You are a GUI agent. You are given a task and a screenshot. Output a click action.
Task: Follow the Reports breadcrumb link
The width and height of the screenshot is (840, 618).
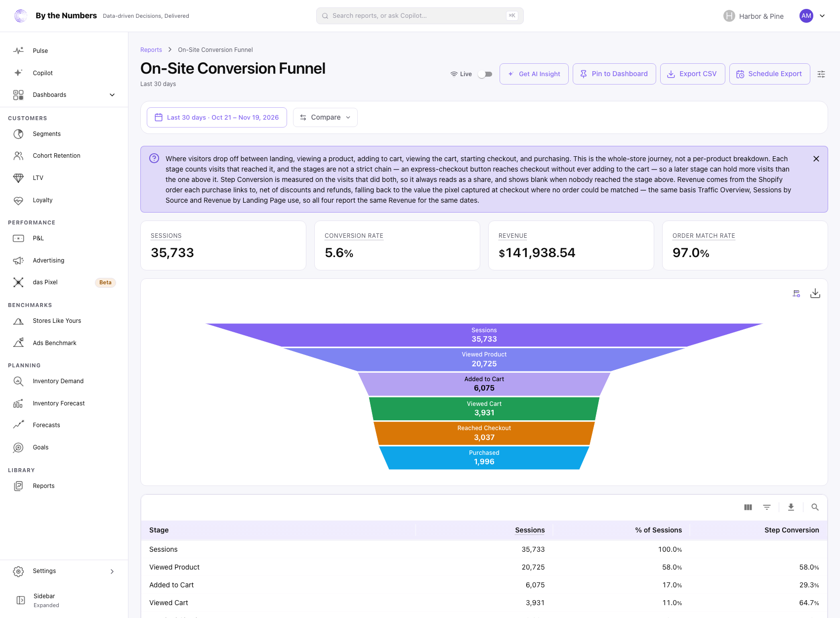(151, 50)
